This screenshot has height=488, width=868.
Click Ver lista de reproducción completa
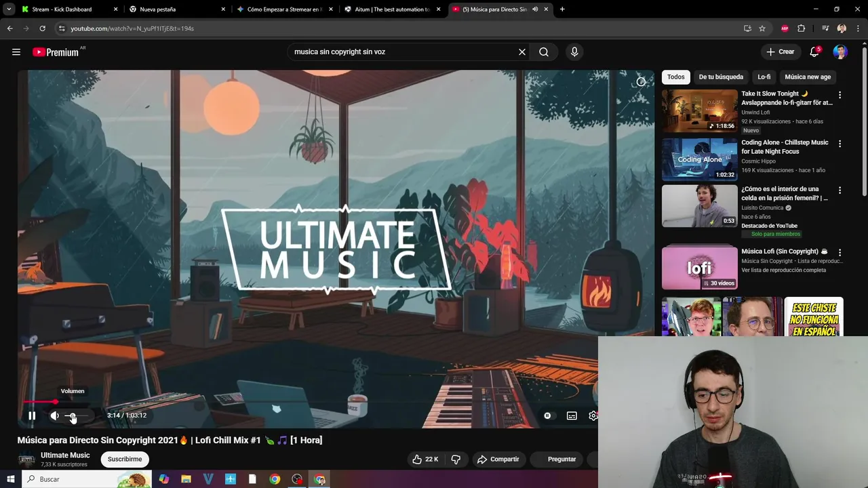783,270
